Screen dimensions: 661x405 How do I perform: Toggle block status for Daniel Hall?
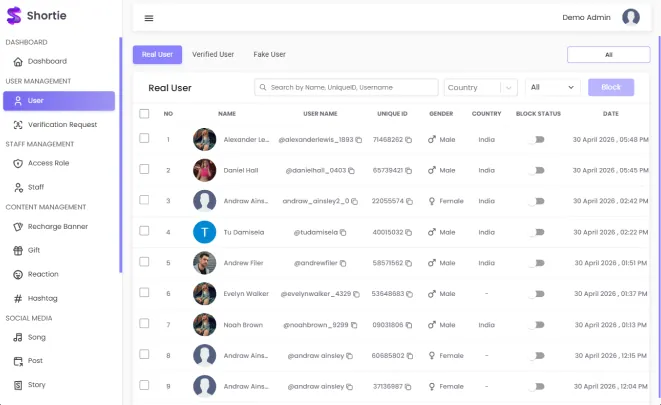pyautogui.click(x=537, y=171)
